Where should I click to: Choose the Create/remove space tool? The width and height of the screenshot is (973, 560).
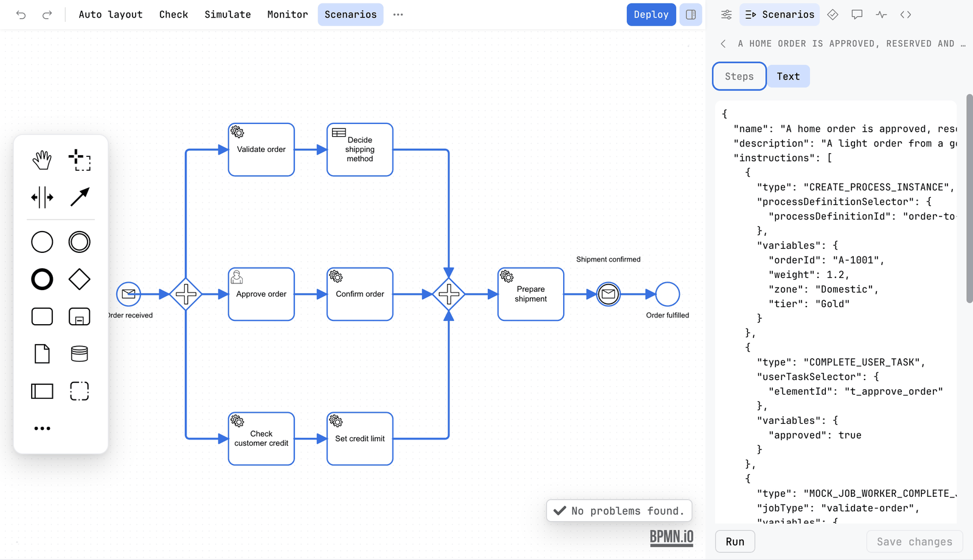42,197
